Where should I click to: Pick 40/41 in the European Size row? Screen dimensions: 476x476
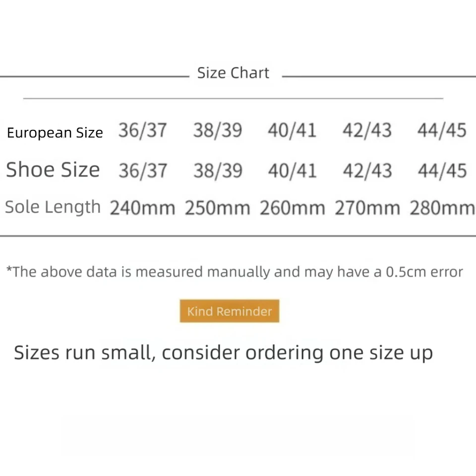click(x=292, y=131)
